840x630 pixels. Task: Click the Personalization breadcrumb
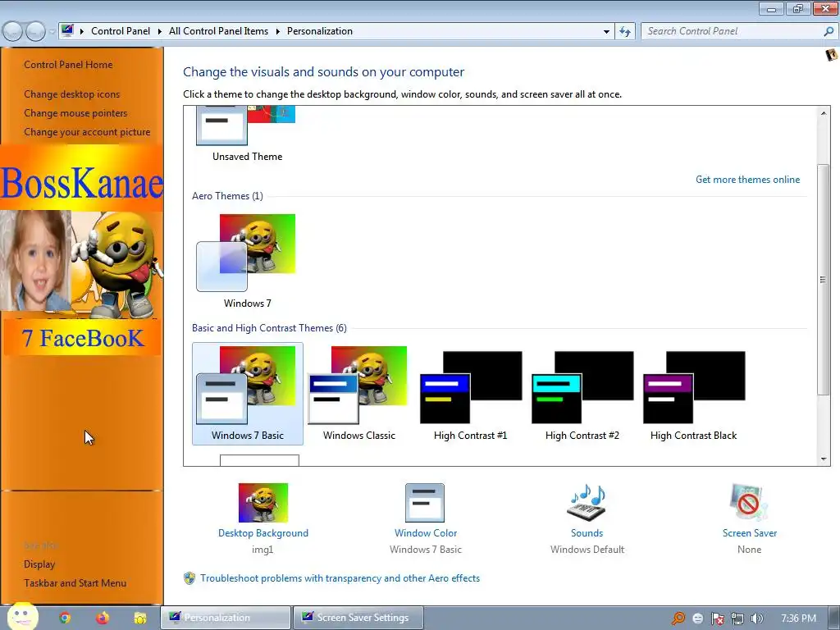tap(320, 31)
